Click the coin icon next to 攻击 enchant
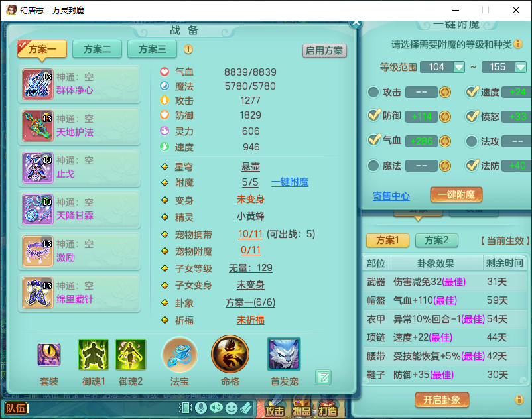 (445, 92)
